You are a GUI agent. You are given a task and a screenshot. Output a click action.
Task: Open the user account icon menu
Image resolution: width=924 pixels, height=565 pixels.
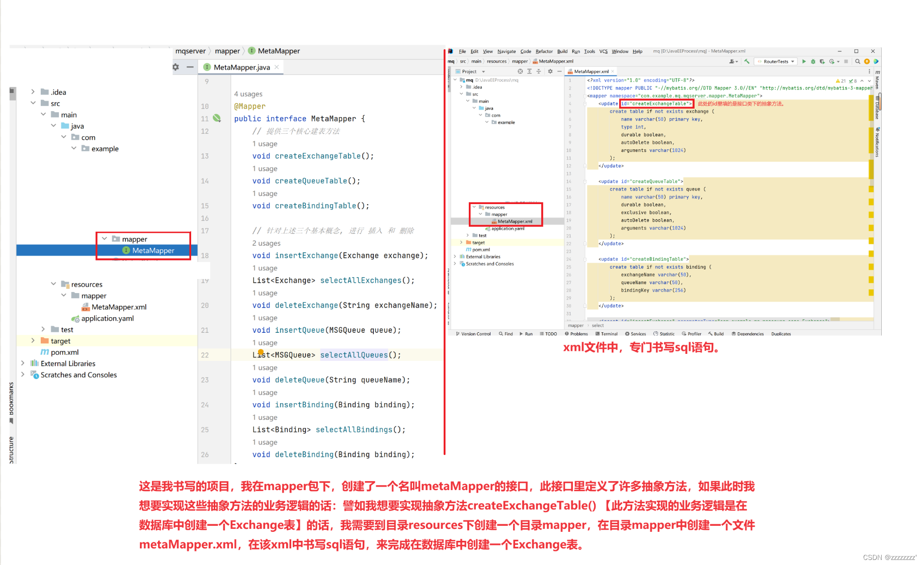[733, 61]
